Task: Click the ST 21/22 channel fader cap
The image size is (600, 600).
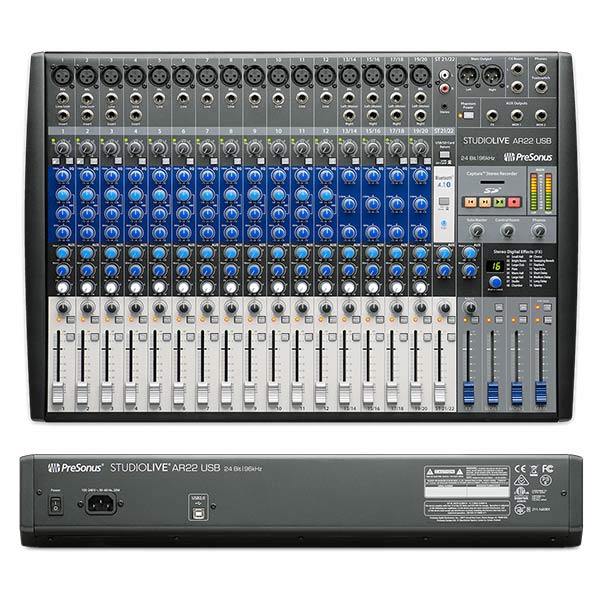Action: [440, 394]
